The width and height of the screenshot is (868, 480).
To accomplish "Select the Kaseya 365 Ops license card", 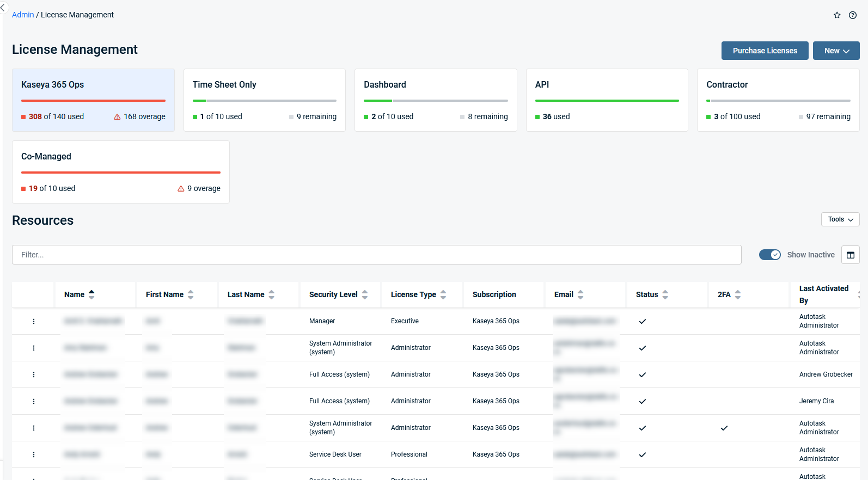I will coord(93,100).
